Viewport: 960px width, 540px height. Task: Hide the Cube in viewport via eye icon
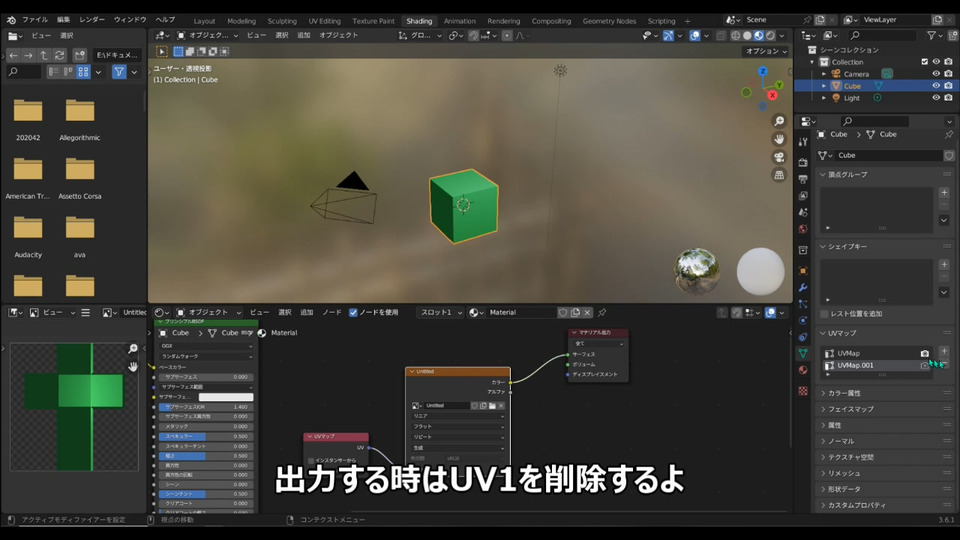click(936, 86)
